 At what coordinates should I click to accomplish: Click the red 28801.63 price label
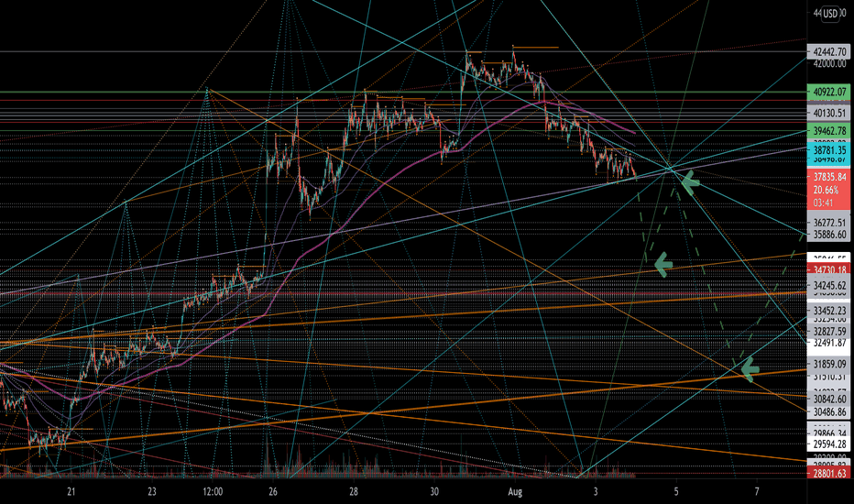(x=828, y=473)
